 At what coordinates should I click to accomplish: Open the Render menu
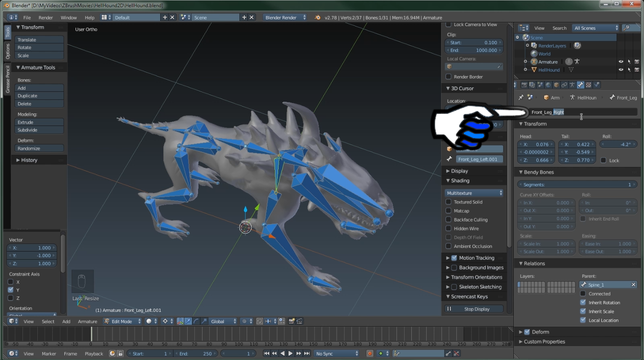[45, 18]
